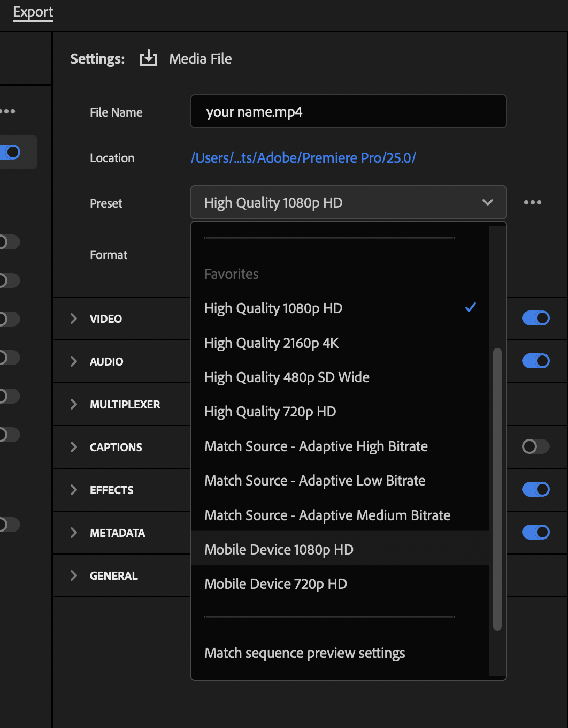The image size is (568, 728).
Task: Click the three dots in left panel
Action: (8, 111)
